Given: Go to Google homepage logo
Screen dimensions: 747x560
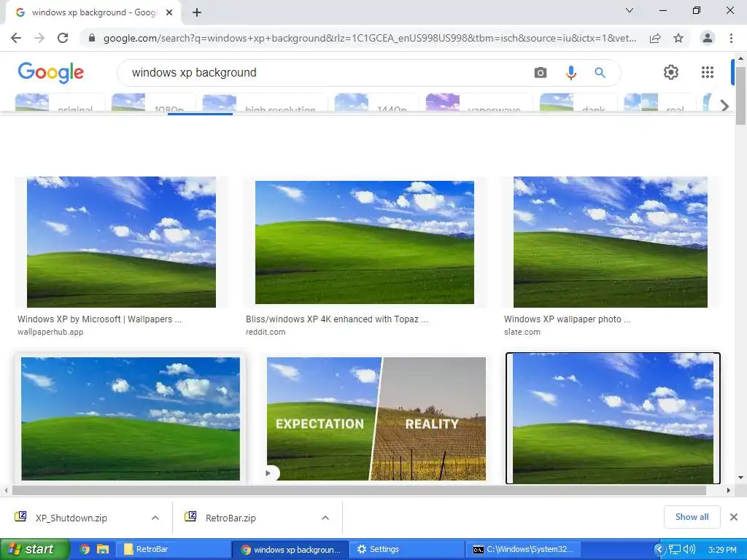Looking at the screenshot, I should pos(50,72).
